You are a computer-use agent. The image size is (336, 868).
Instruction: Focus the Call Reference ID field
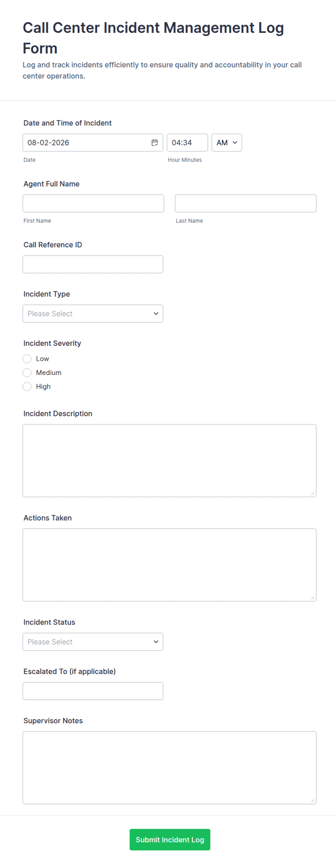(93, 264)
